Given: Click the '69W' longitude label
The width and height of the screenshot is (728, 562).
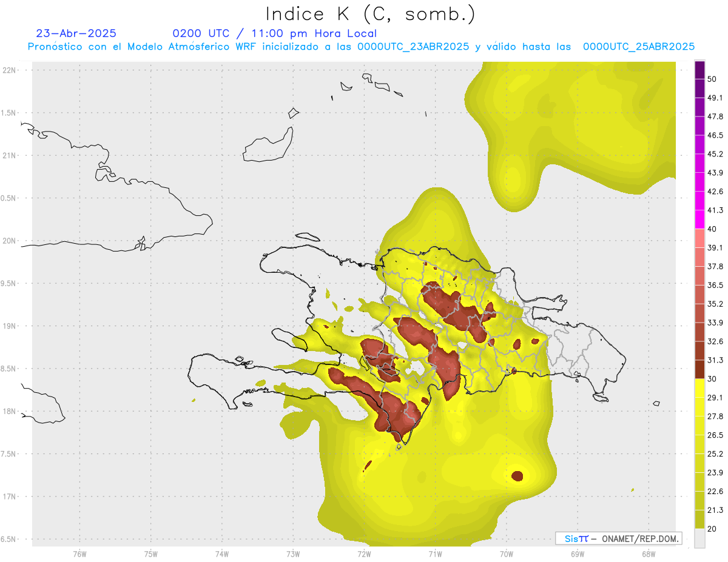Looking at the screenshot, I should [578, 554].
